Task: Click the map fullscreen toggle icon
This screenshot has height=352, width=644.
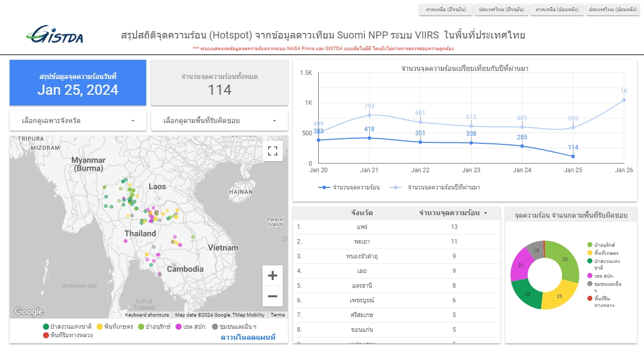Action: [x=273, y=150]
